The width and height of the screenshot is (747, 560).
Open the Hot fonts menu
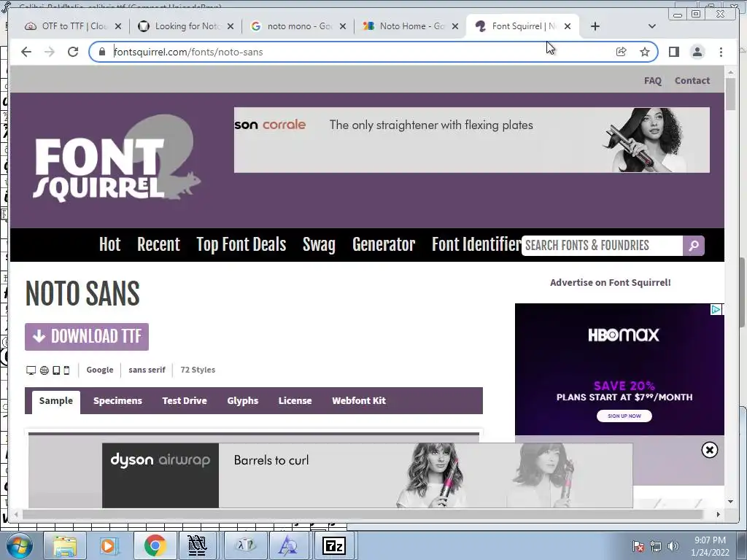(109, 245)
